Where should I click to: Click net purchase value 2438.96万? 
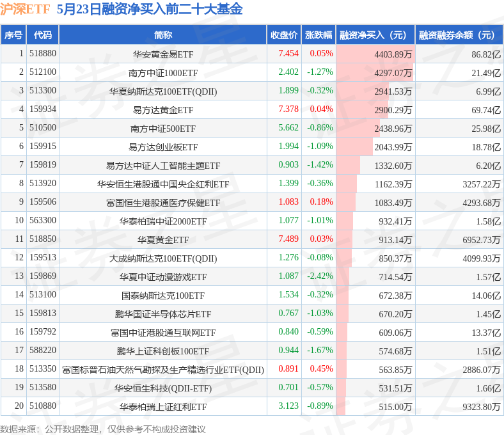pos(393,129)
